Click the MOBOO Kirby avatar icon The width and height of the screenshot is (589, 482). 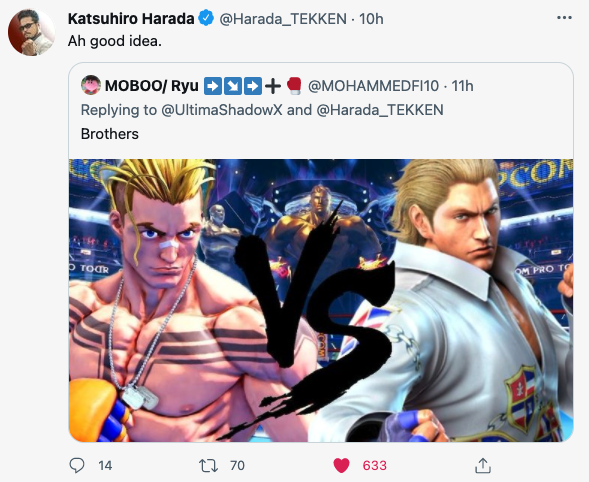click(91, 85)
